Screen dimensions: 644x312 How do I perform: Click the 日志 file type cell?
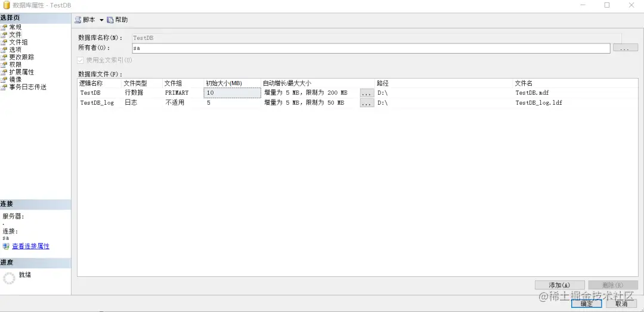(x=142, y=103)
